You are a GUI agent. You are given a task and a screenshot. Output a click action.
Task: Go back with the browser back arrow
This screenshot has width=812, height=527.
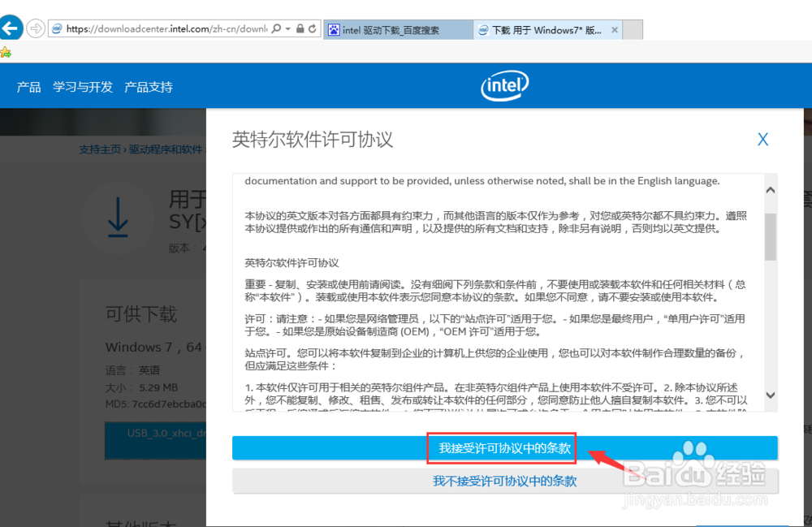pos(11,28)
